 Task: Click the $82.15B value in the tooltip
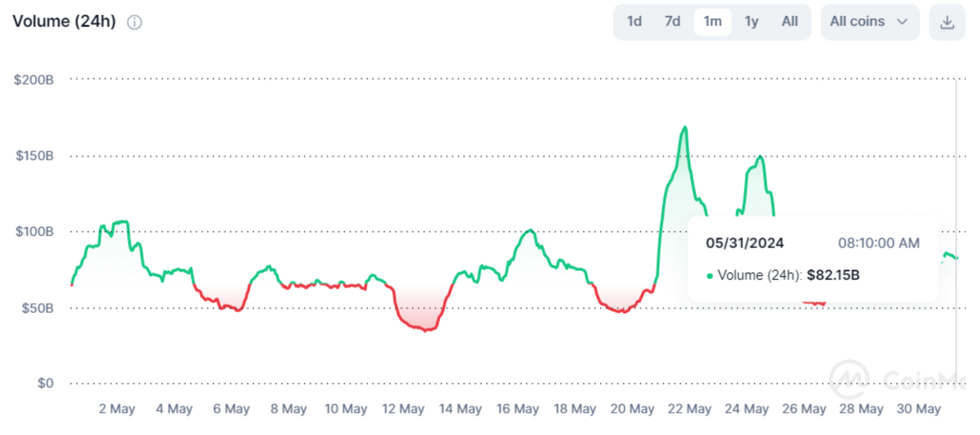833,275
